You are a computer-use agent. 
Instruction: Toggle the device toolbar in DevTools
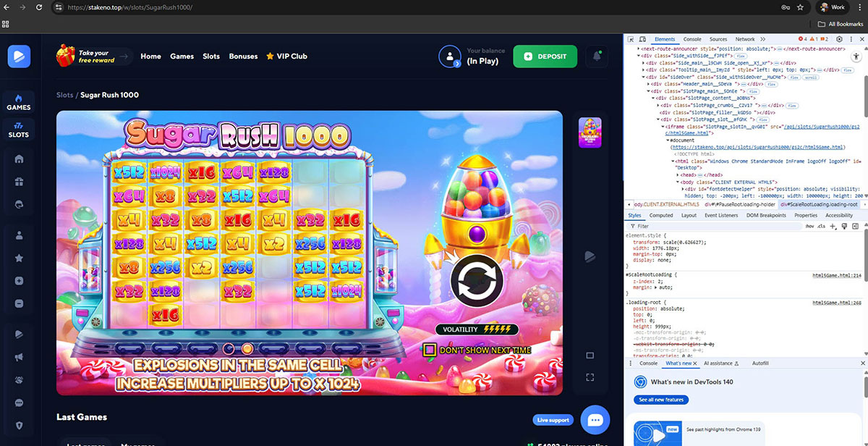643,39
